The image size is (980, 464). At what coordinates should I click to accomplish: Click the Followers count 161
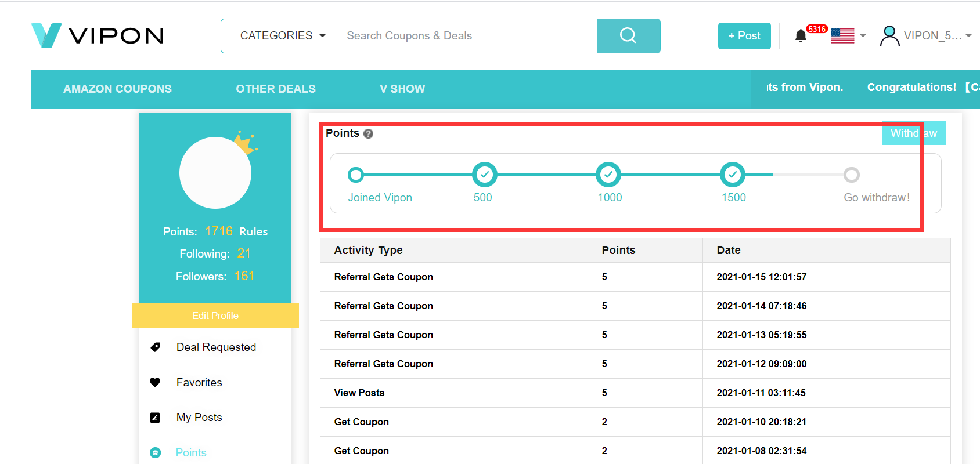[244, 276]
